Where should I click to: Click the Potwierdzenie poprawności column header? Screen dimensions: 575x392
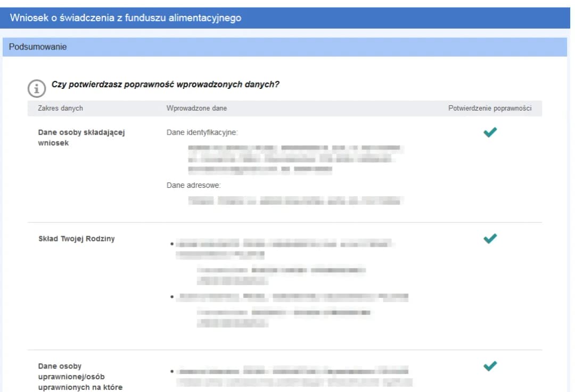click(x=490, y=109)
